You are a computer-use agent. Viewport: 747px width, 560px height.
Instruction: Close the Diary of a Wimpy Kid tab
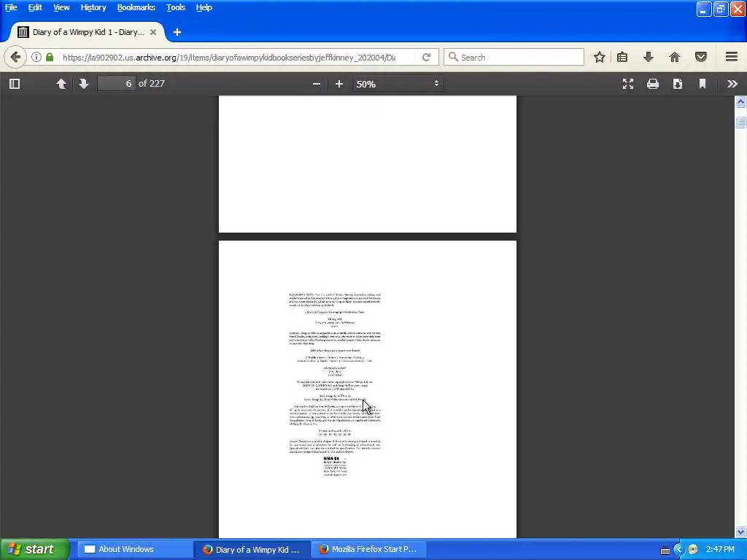(153, 32)
